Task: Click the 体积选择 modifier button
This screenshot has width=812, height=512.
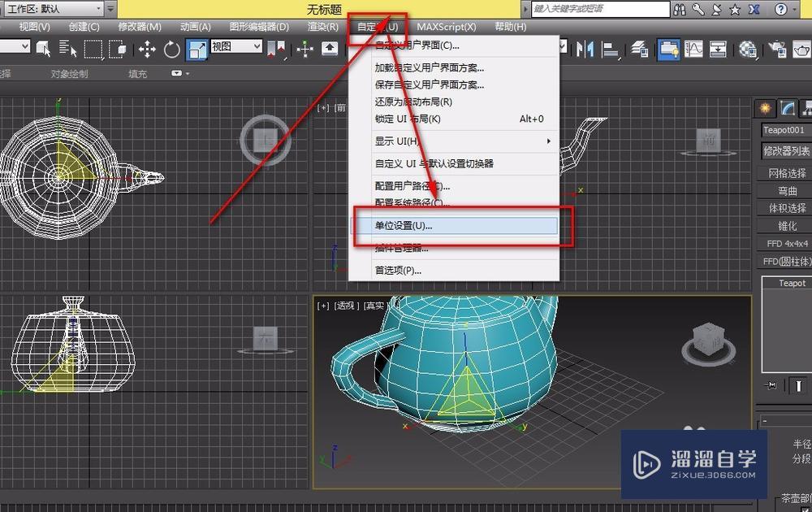Action: point(786,208)
